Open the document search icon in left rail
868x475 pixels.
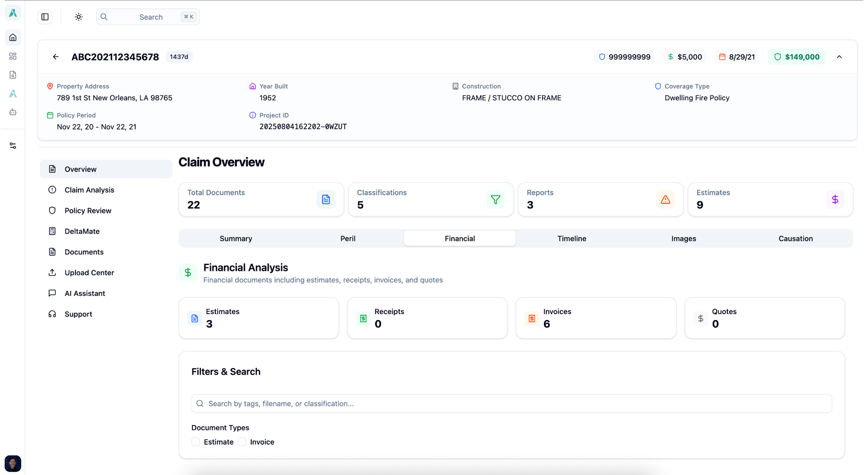13,75
